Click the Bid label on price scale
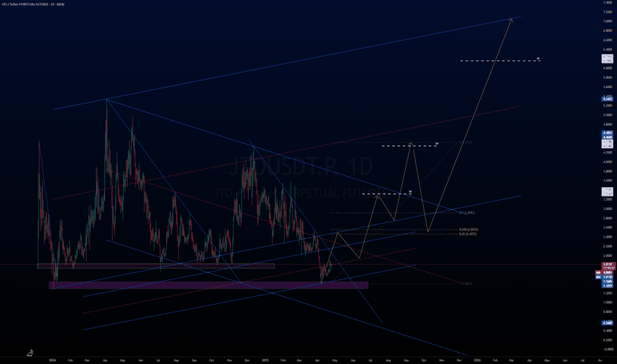Image resolution: width=617 pixels, height=364 pixels. (x=598, y=277)
